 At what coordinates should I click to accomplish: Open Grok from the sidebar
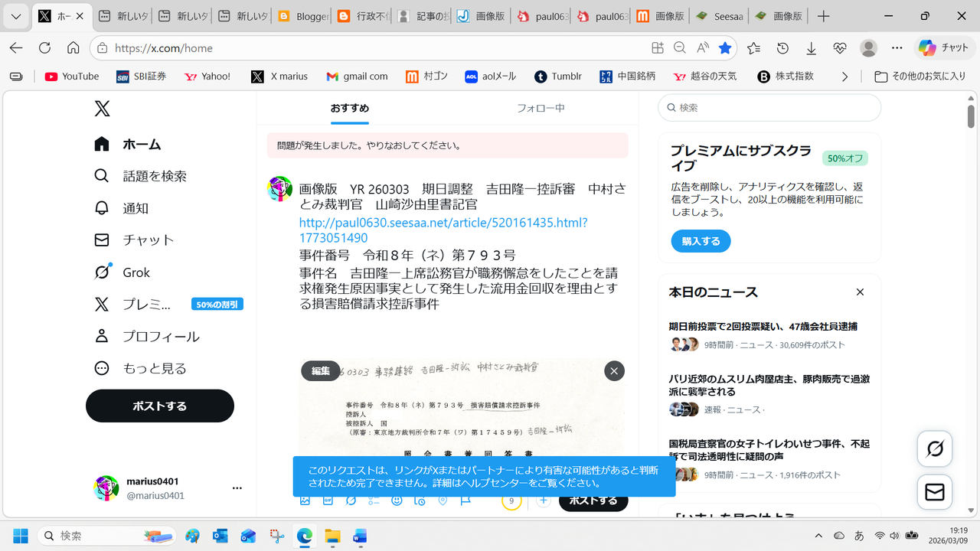122,272
